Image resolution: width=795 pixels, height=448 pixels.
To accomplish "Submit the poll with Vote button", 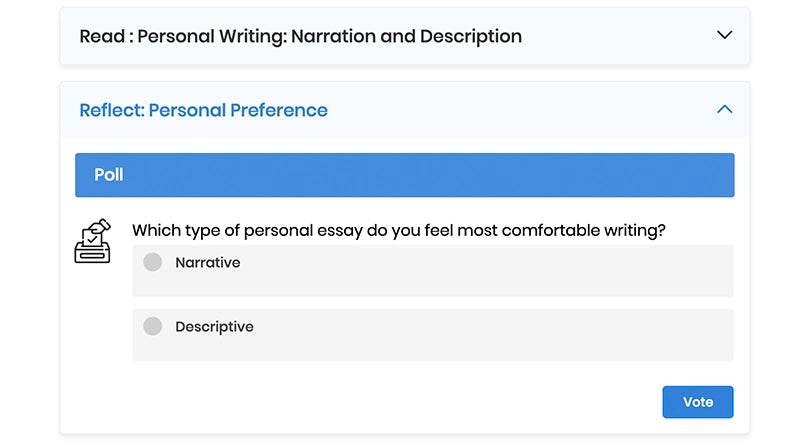I will [697, 402].
